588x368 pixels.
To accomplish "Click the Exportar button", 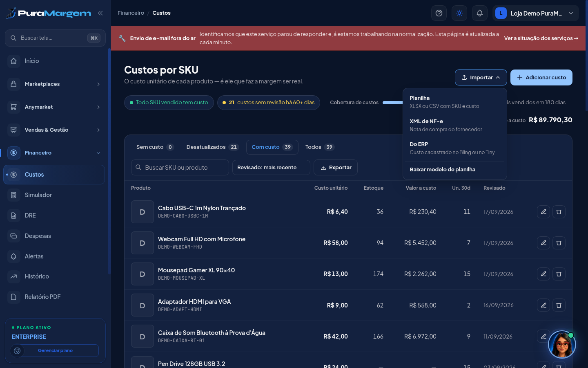I will click(x=336, y=168).
